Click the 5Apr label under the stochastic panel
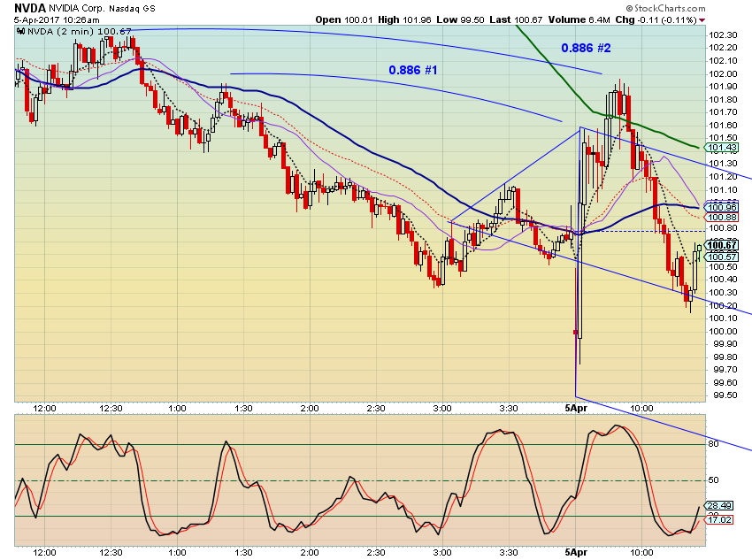The image size is (752, 560). click(x=576, y=552)
